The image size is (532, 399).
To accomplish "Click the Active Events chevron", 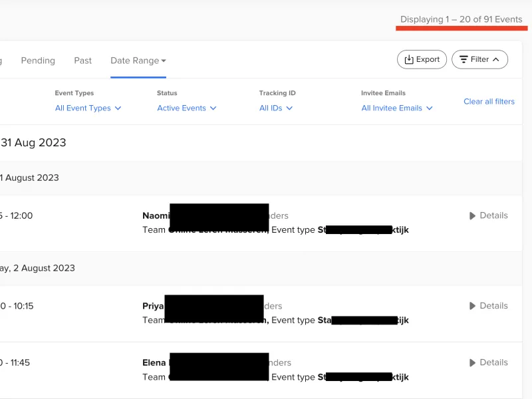I will [213, 108].
